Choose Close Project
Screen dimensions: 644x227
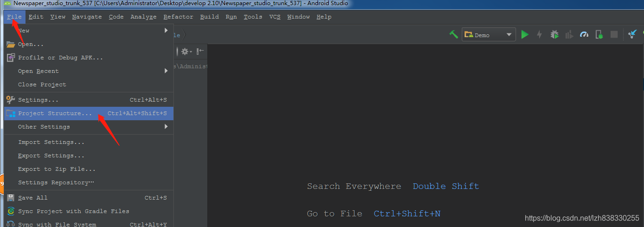tap(89, 84)
